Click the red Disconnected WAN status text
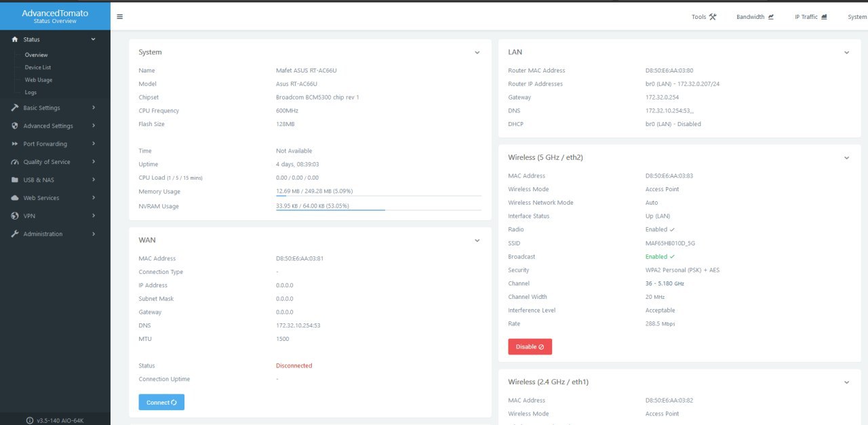 click(294, 365)
